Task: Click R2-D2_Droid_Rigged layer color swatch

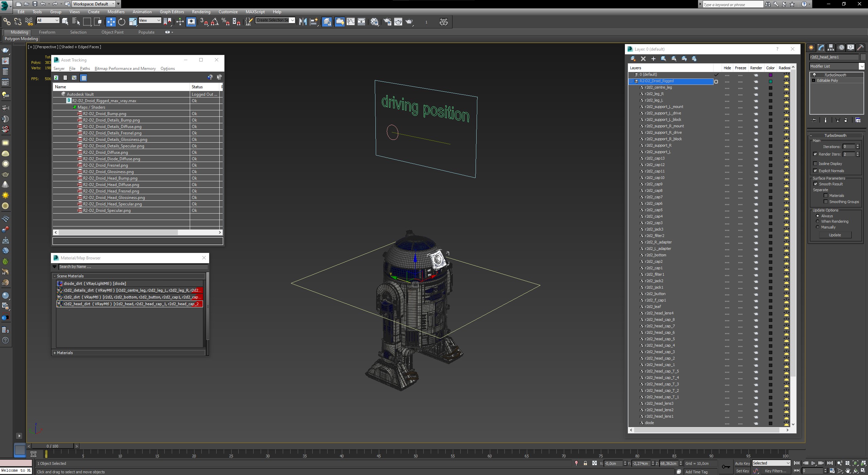Action: pos(771,81)
